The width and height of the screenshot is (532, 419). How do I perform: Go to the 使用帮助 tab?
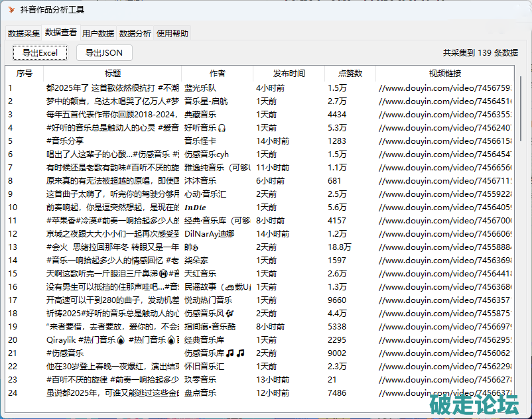172,34
